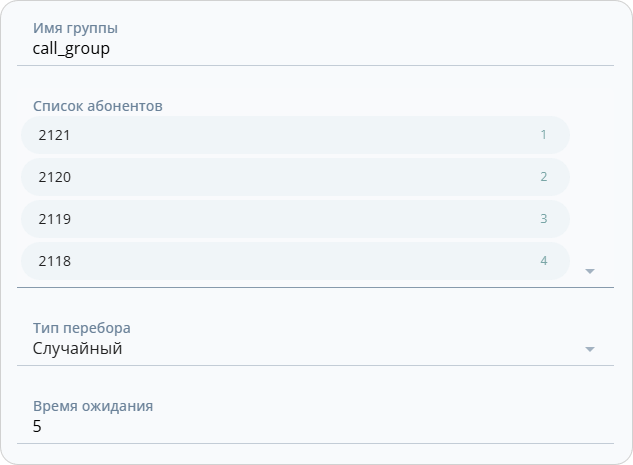Click order number 1 on chip 2121
The image size is (633, 465).
543,135
